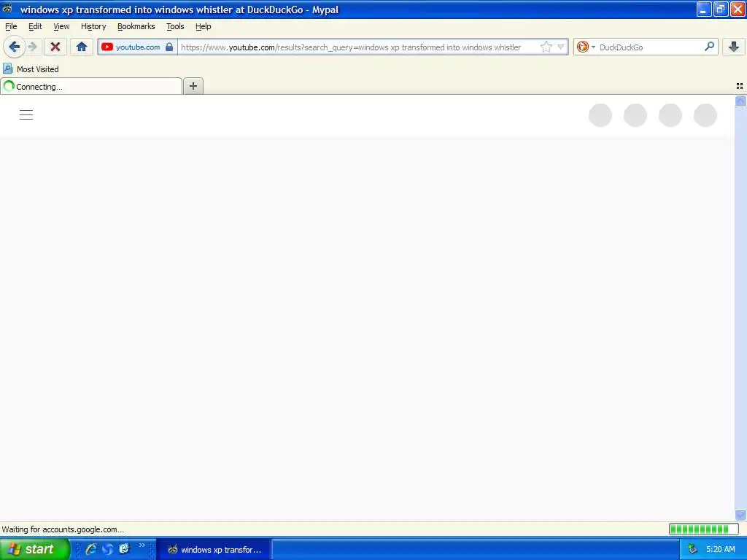Select the windows xp transfor... taskbar button
This screenshot has width=747, height=560.
pyautogui.click(x=214, y=550)
